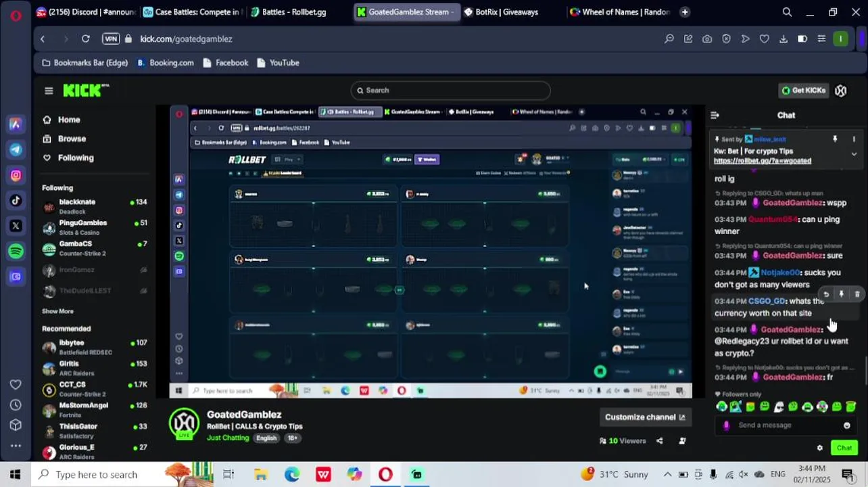Image resolution: width=868 pixels, height=487 pixels.
Task: Open Kick user avatar menu top right
Action: 841,91
